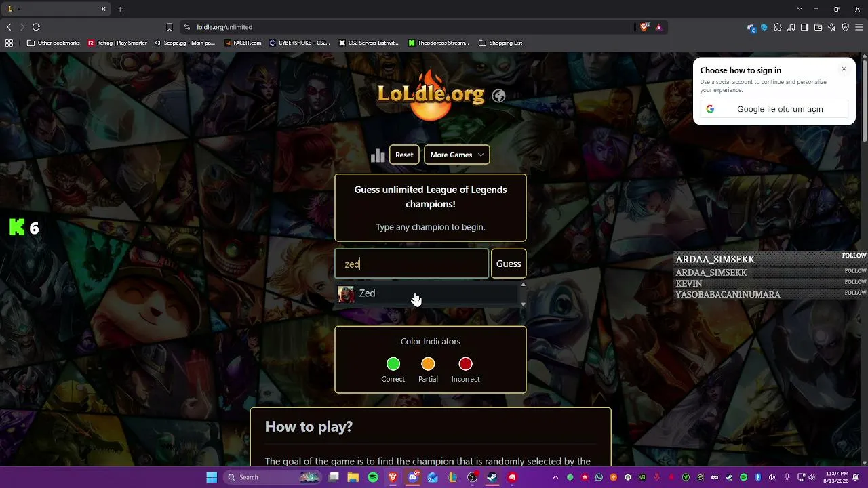Image resolution: width=868 pixels, height=488 pixels.
Task: Click the globe language icon
Action: tap(498, 96)
